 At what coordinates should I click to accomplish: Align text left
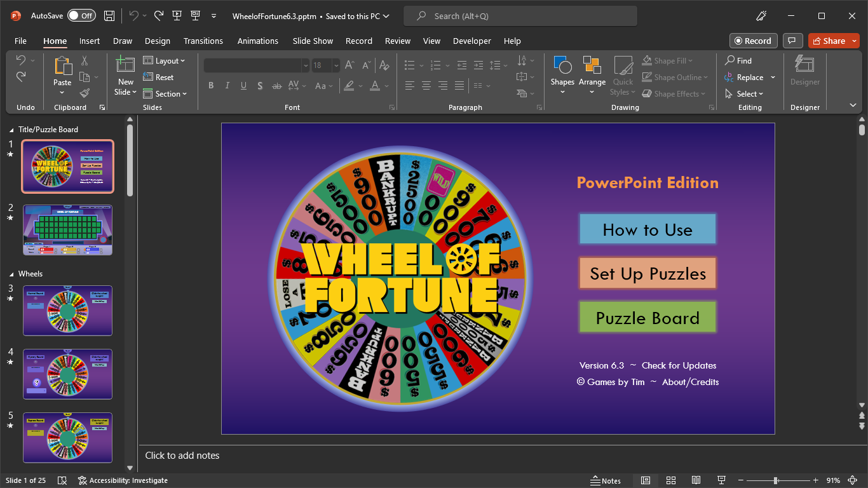(410, 85)
